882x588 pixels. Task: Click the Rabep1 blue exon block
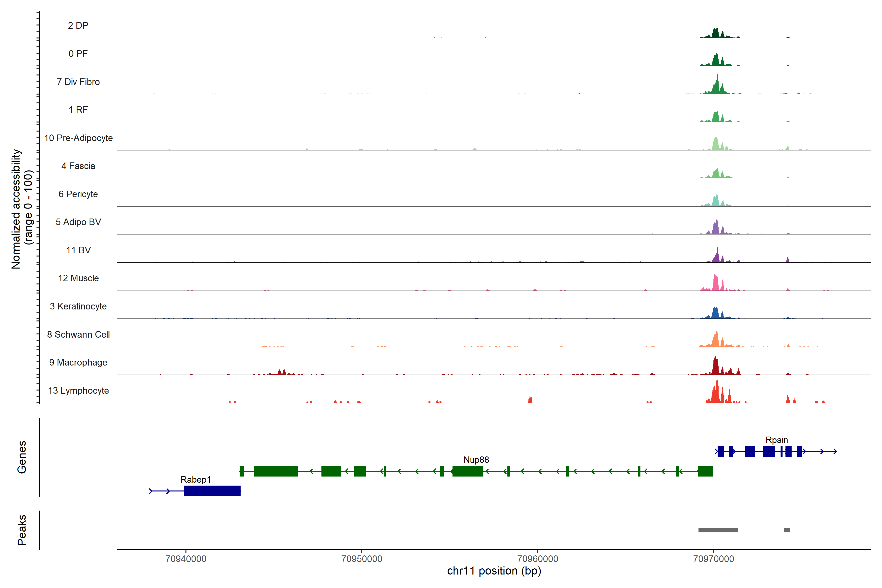[212, 490]
